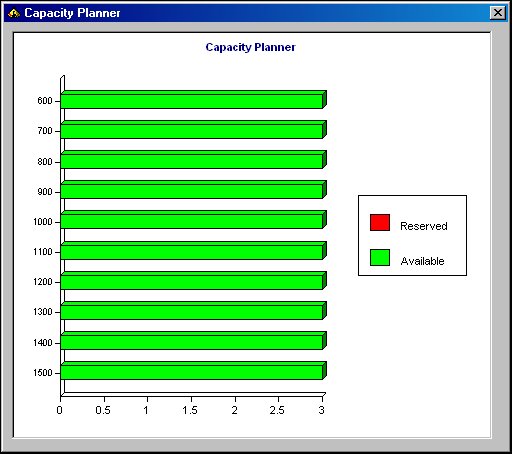This screenshot has width=512, height=454.
Task: Select the green bar for 1100
Action: 193,251
